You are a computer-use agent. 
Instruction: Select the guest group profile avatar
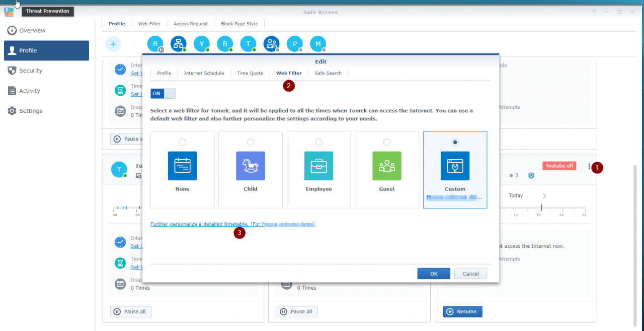[271, 44]
